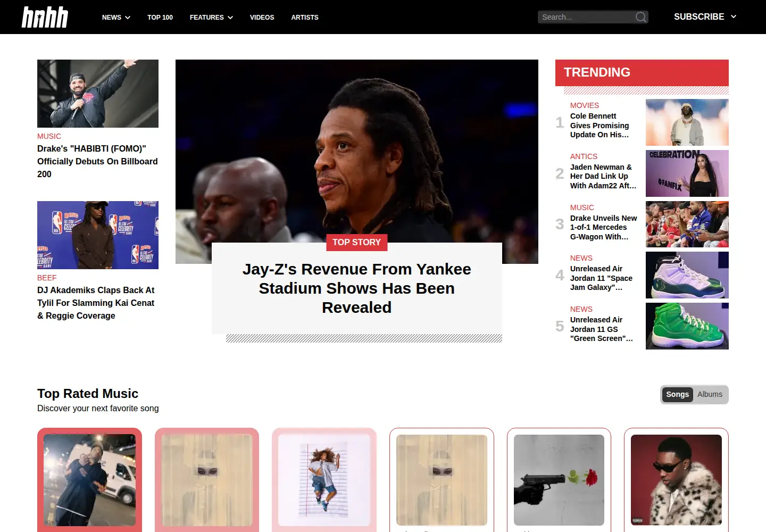
Task: Open the Drake performing thumbnail image
Action: (98, 94)
